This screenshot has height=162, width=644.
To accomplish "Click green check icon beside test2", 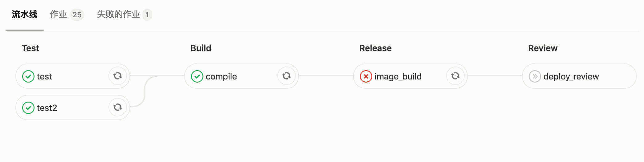I will click(x=28, y=108).
